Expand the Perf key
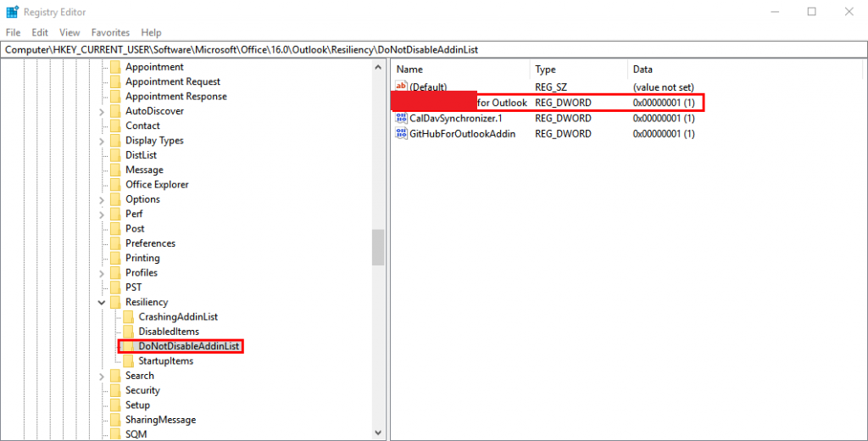Viewport: 868px width, 441px height. tap(102, 215)
